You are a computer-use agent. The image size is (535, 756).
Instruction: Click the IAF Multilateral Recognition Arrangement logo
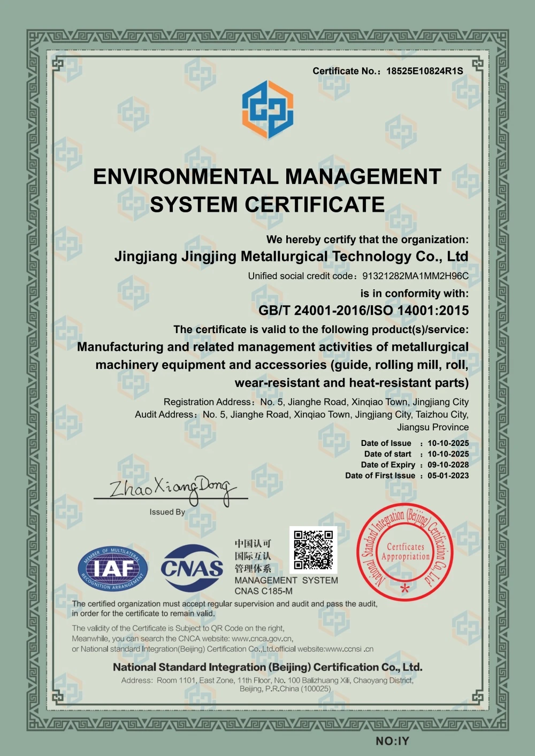[113, 569]
